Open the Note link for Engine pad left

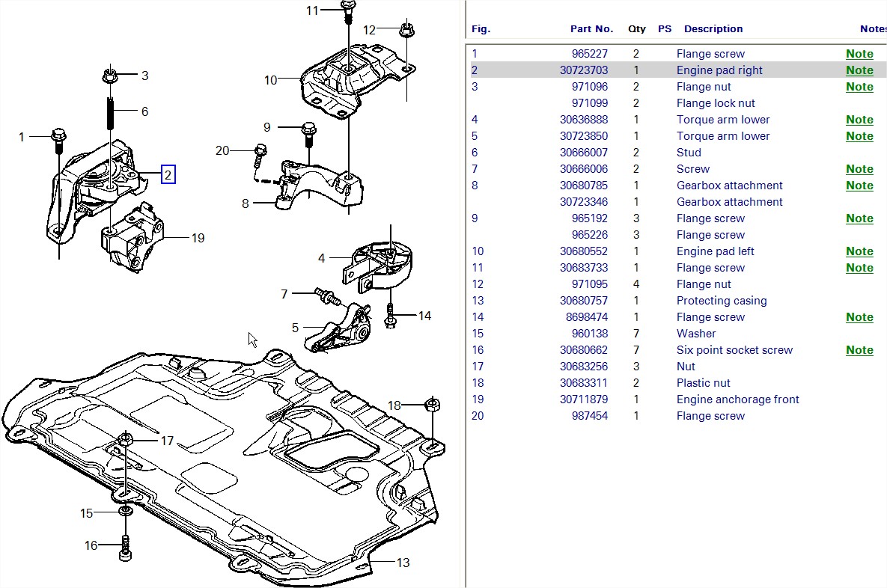coord(859,251)
